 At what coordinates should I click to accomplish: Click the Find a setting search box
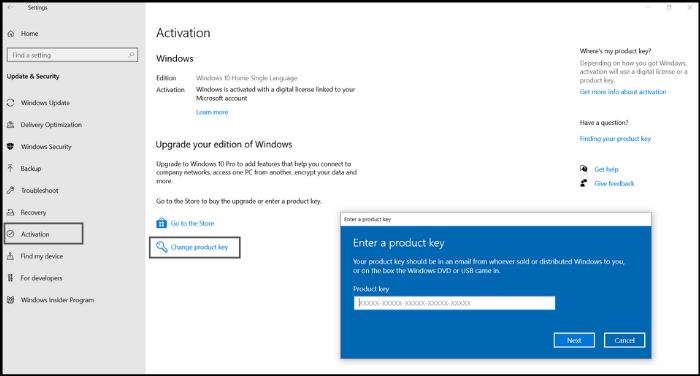tap(72, 55)
